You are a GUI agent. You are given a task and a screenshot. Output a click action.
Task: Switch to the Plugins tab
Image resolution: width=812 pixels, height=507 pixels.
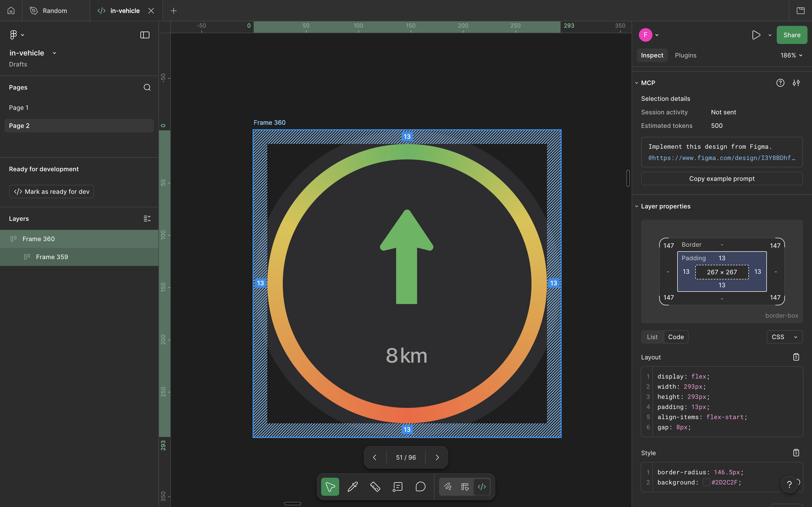point(685,55)
